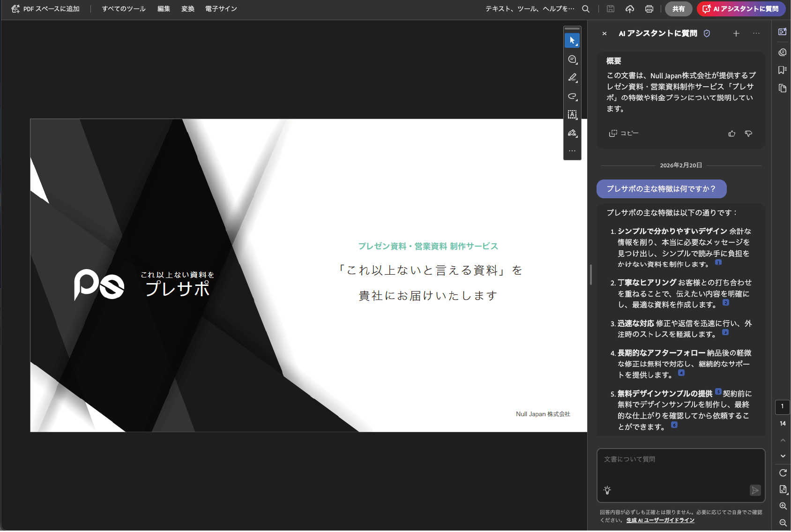Open the Tekisuto, tsūru, herupu menu

pyautogui.click(x=530, y=8)
